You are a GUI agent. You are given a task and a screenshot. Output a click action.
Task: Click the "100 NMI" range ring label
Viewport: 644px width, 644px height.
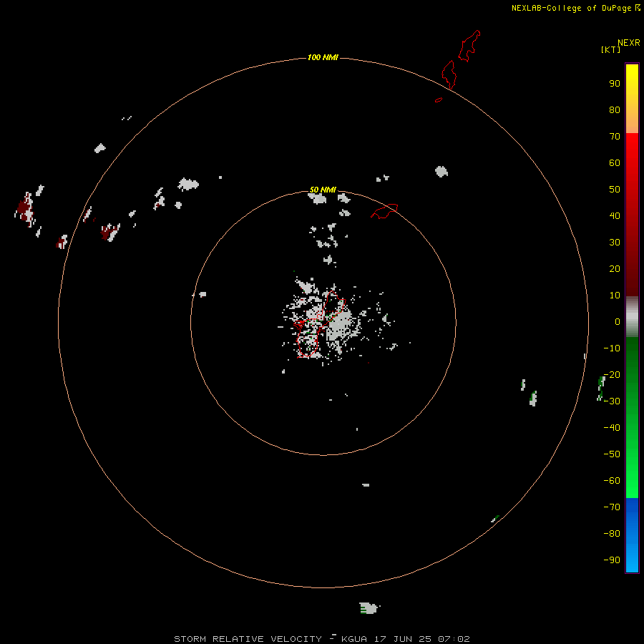pos(323,57)
